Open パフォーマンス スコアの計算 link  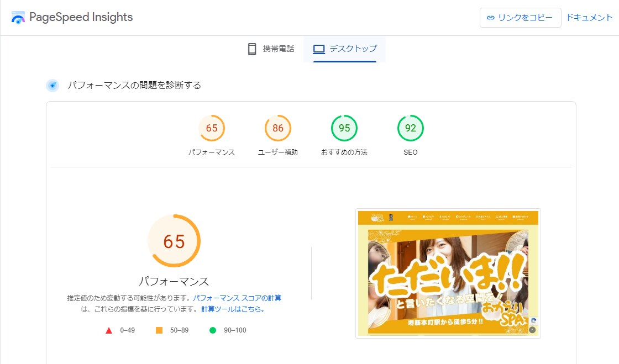point(237,298)
